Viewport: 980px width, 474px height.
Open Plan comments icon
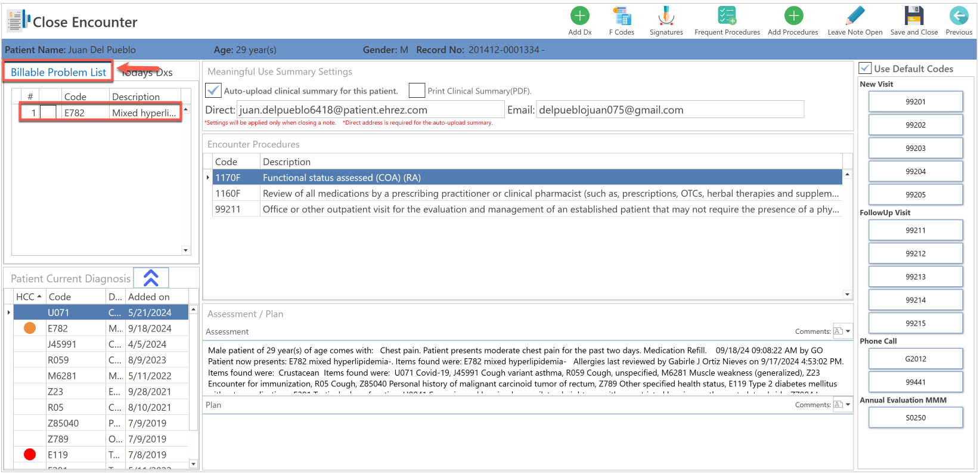click(838, 404)
